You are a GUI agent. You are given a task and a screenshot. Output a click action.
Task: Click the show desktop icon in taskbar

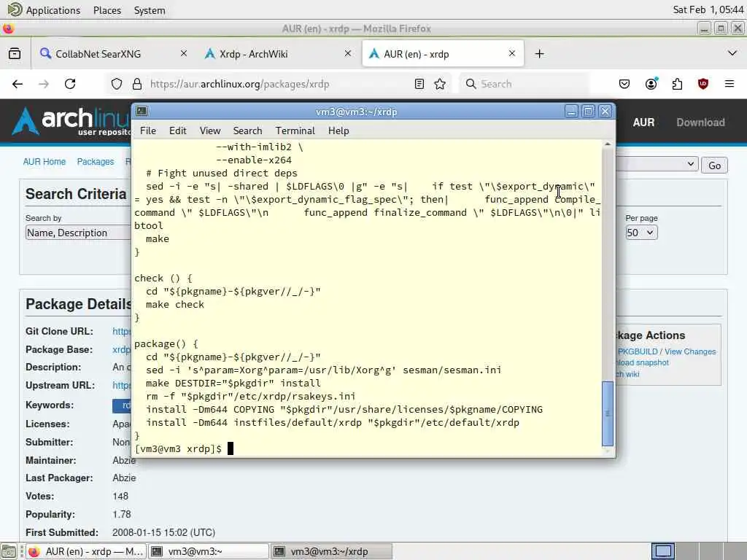point(9,551)
